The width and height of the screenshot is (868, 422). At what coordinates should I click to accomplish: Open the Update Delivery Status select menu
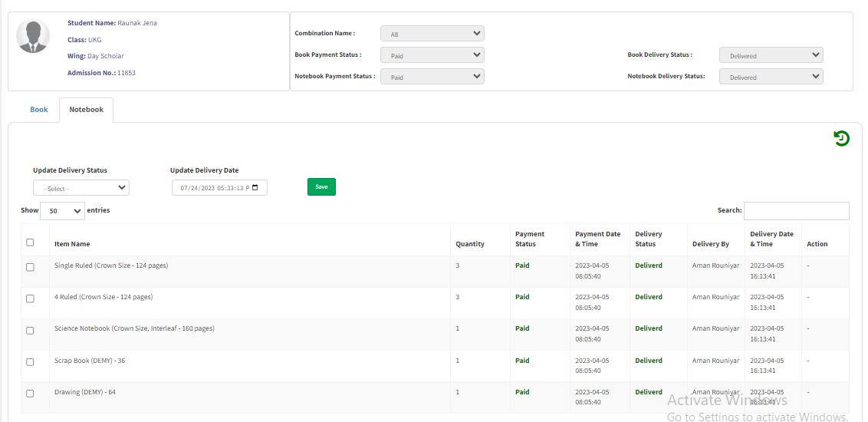81,188
